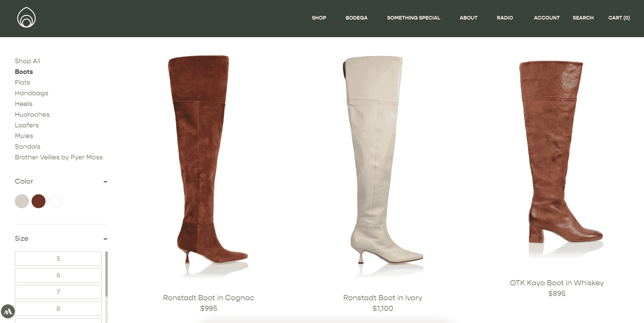Click the Brother Vellies logo icon
This screenshot has height=323, width=644.
tap(26, 17)
